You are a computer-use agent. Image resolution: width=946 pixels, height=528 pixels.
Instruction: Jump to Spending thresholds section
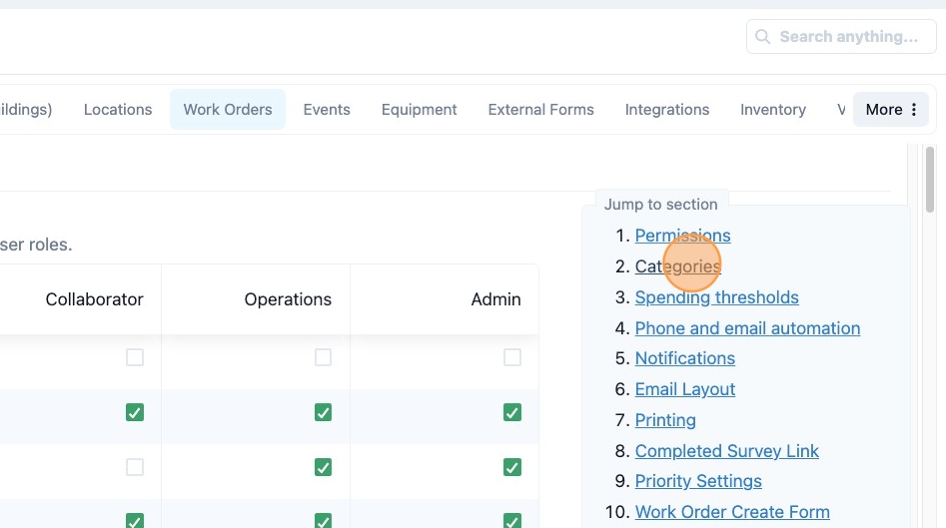[717, 297]
